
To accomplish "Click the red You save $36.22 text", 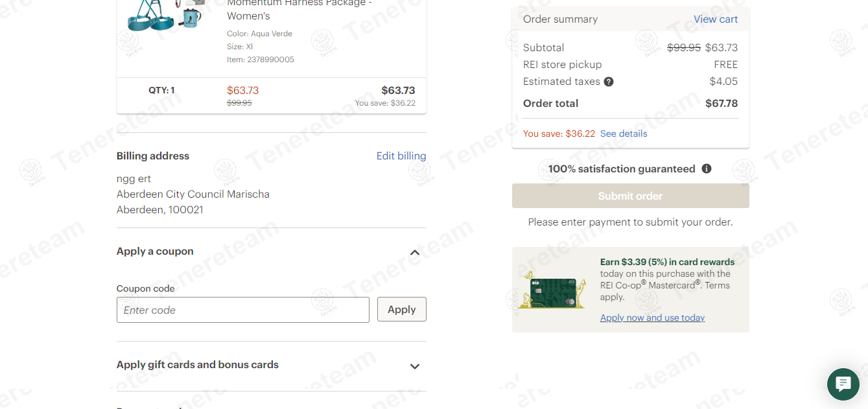I will click(x=559, y=134).
